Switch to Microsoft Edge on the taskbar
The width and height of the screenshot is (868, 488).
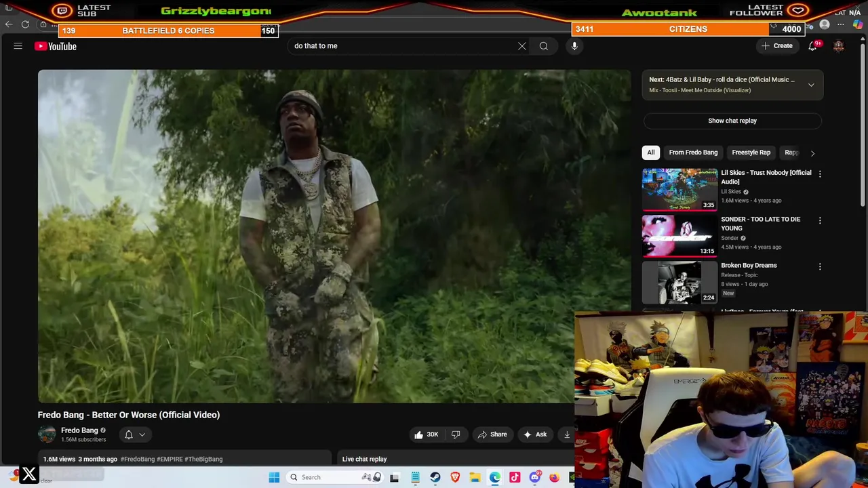tap(495, 477)
